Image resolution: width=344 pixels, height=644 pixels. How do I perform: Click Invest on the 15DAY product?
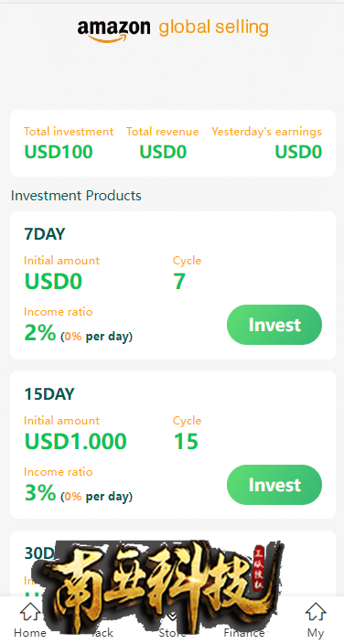274,485
